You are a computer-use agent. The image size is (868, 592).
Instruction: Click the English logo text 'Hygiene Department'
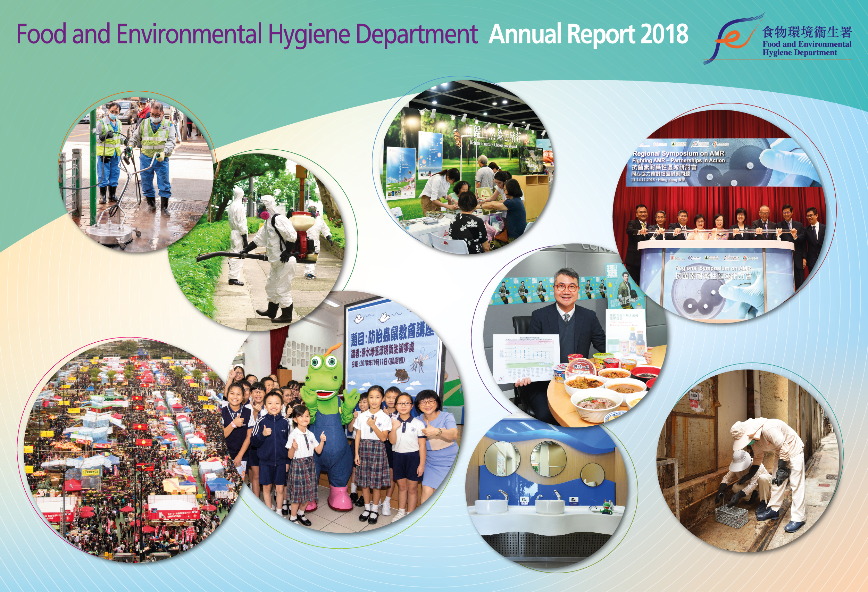coord(799,53)
